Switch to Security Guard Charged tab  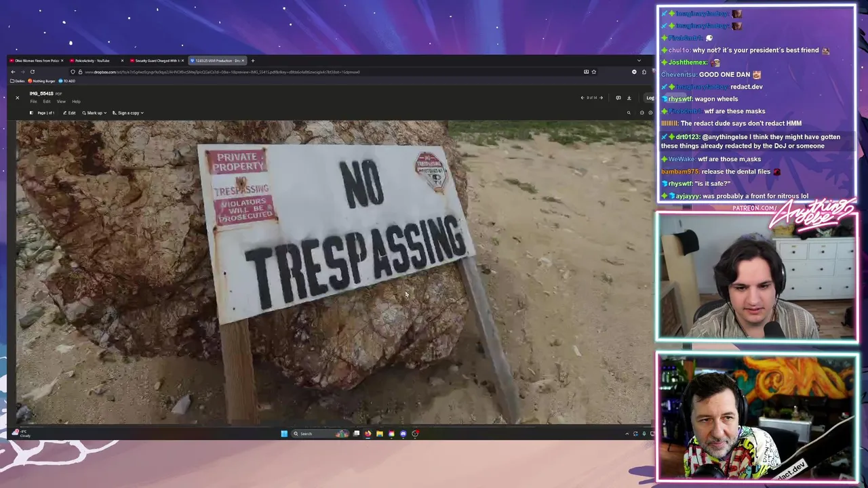tap(156, 60)
